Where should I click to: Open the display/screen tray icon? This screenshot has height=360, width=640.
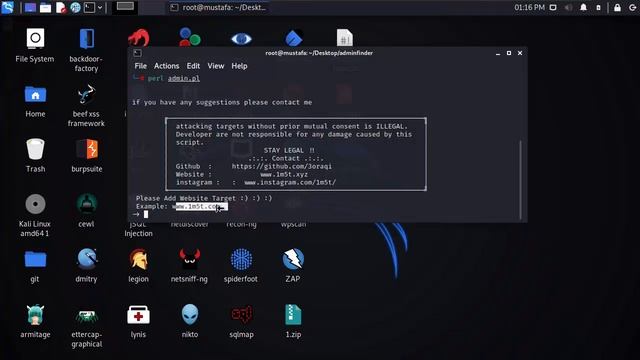pyautogui.click(x=553, y=7)
